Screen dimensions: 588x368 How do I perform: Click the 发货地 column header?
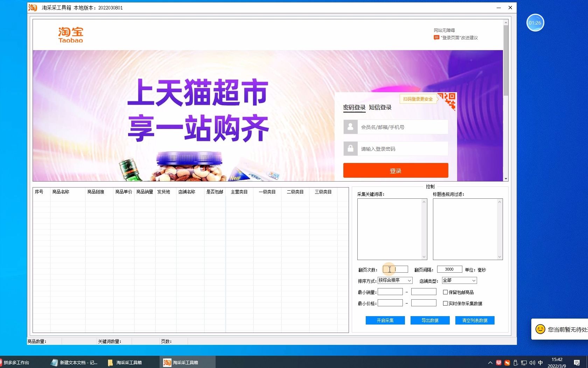pyautogui.click(x=166, y=192)
